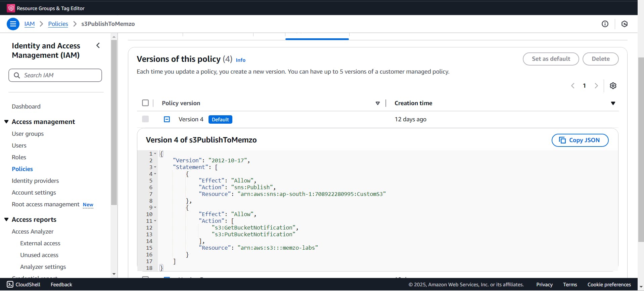Open the Info link beside Versions heading

click(x=240, y=60)
